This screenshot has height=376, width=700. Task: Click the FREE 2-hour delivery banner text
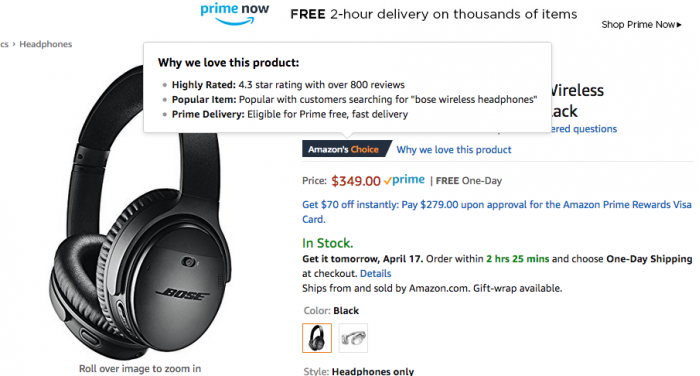[x=433, y=14]
